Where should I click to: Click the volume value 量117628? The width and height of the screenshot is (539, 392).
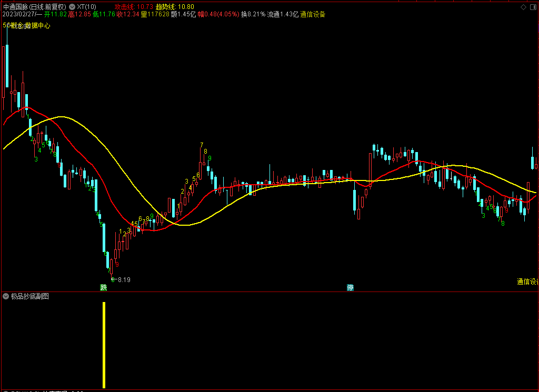[x=155, y=14]
